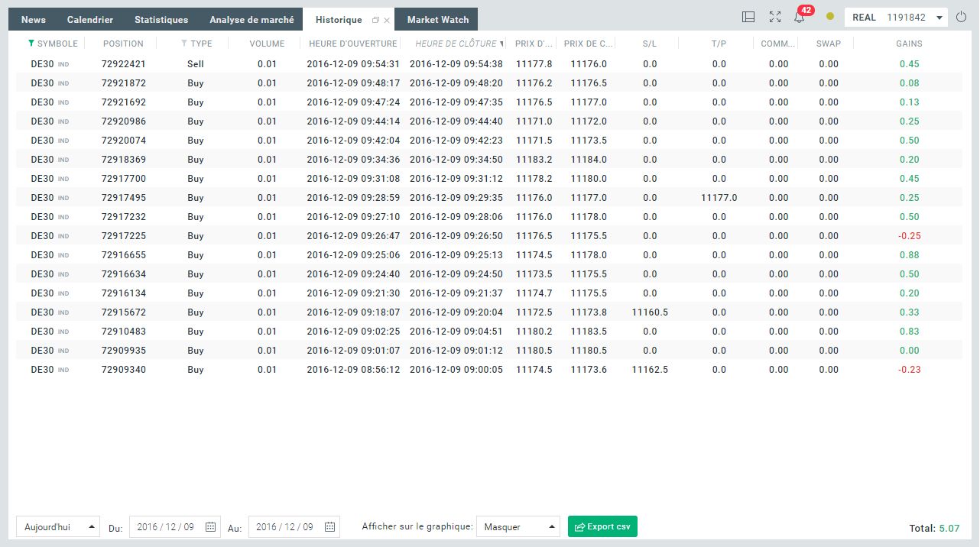Click the yellow connection status dot

pyautogui.click(x=829, y=17)
